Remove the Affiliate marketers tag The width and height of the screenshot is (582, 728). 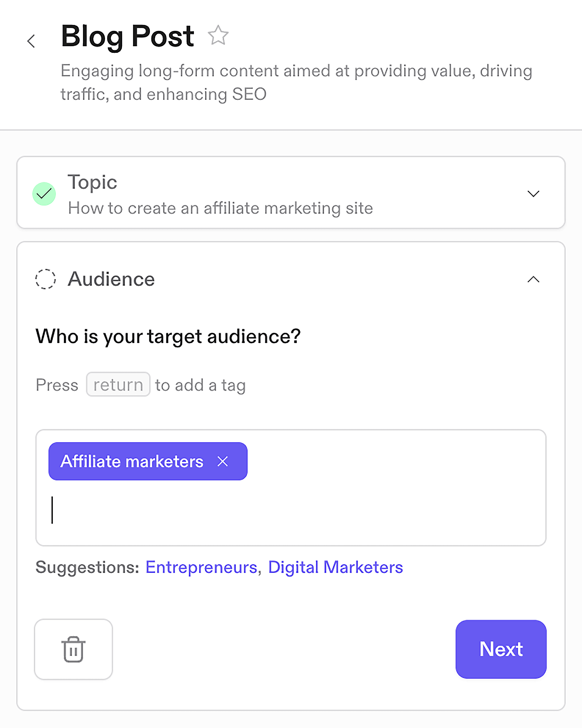coord(223,461)
